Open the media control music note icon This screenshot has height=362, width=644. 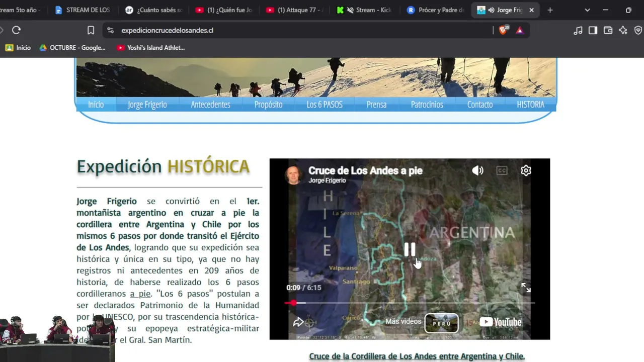click(x=578, y=30)
